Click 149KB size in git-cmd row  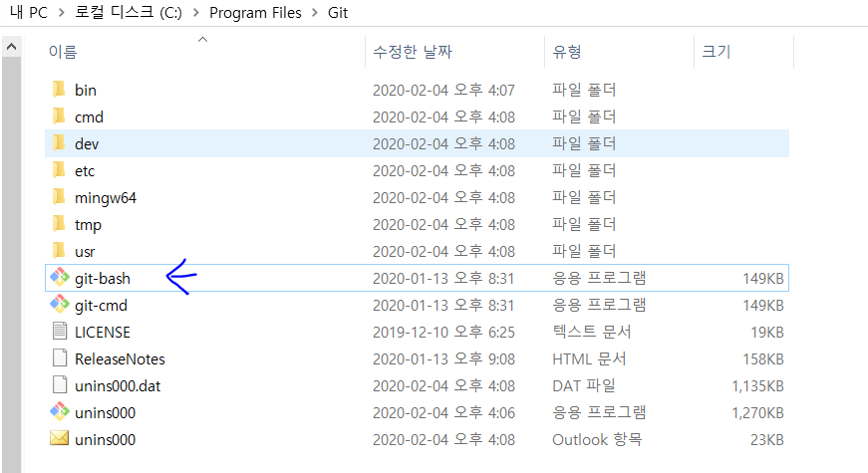point(762,306)
